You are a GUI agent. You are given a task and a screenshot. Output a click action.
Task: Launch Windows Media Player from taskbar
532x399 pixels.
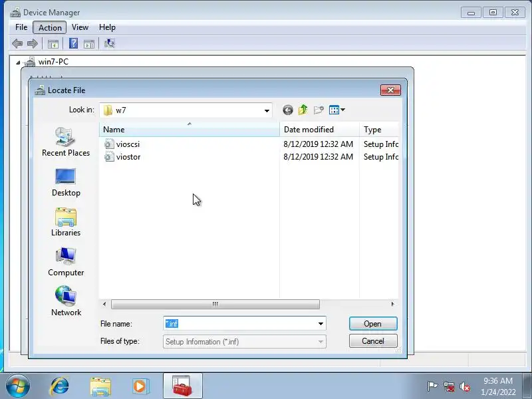(x=140, y=386)
